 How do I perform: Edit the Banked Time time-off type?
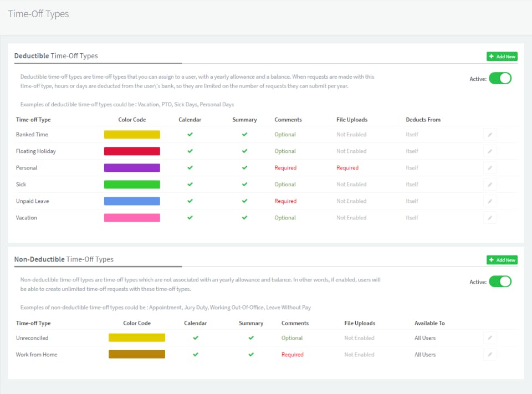(490, 135)
